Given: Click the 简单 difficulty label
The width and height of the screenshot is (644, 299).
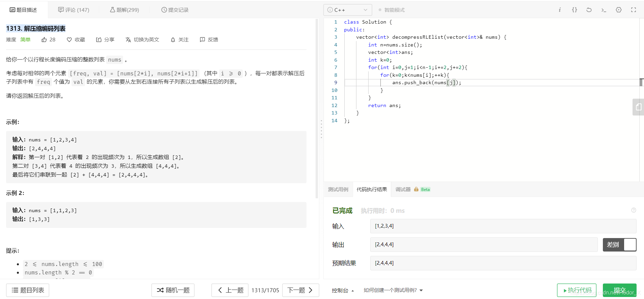Looking at the screenshot, I should click(x=25, y=40).
